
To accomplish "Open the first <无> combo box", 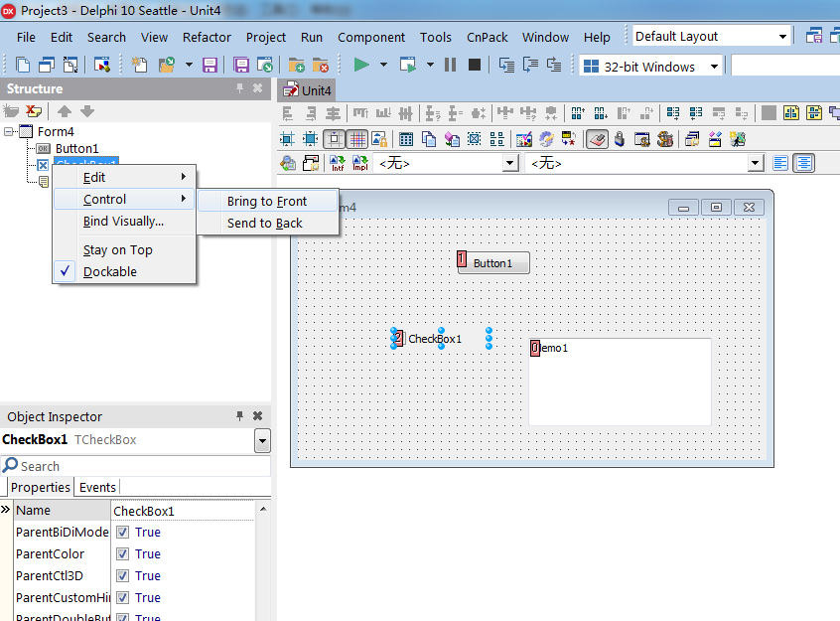I will (510, 163).
